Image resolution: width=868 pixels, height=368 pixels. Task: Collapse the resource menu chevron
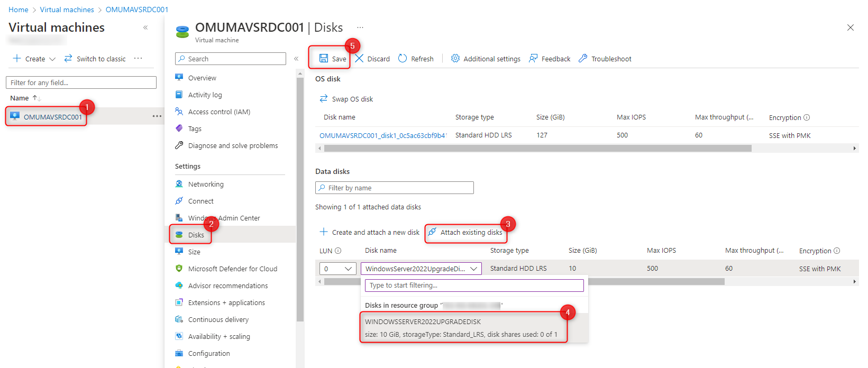(296, 59)
